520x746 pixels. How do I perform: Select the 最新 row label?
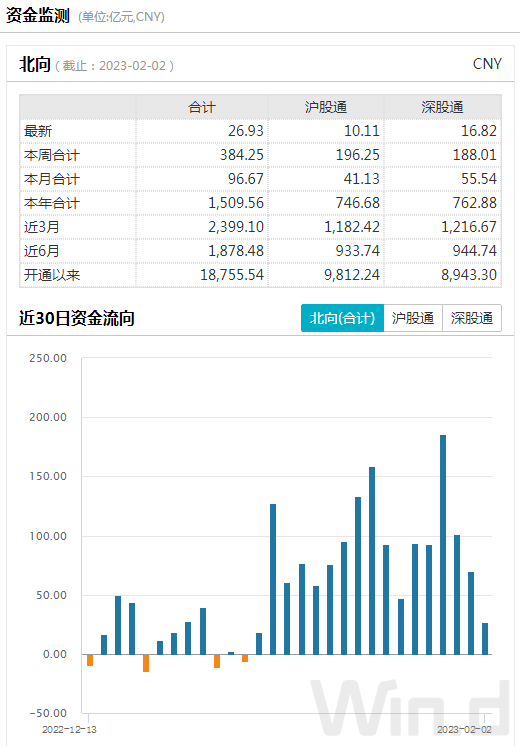38,131
